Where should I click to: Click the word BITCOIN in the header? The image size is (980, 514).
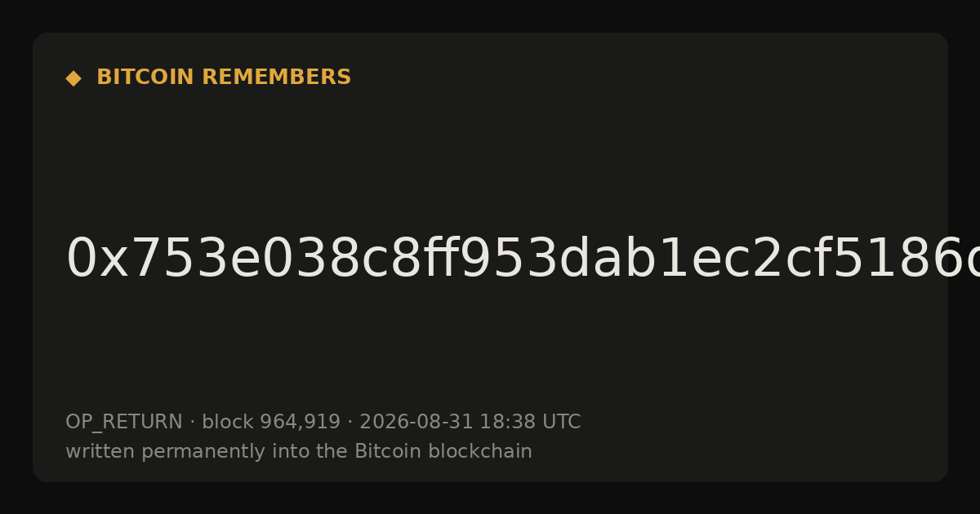[x=145, y=78]
